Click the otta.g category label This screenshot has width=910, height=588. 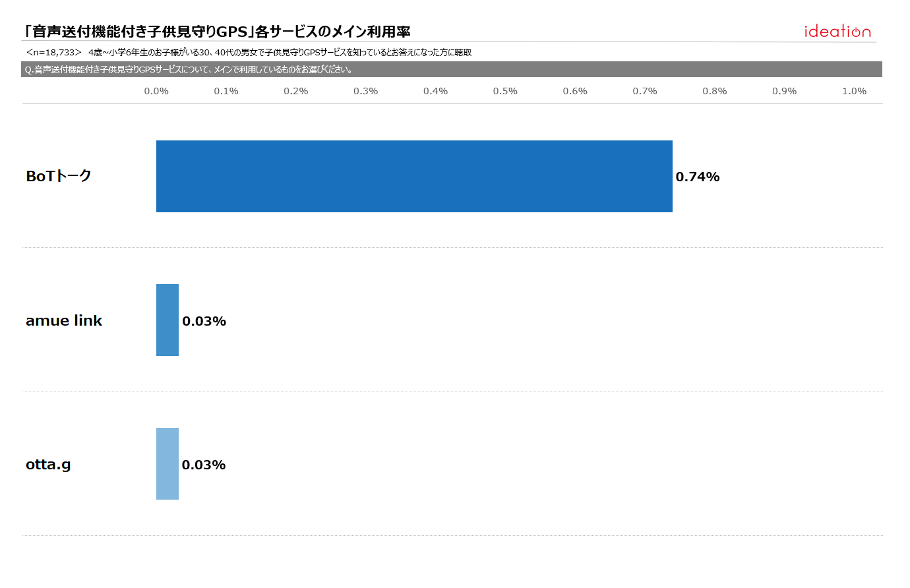(48, 465)
